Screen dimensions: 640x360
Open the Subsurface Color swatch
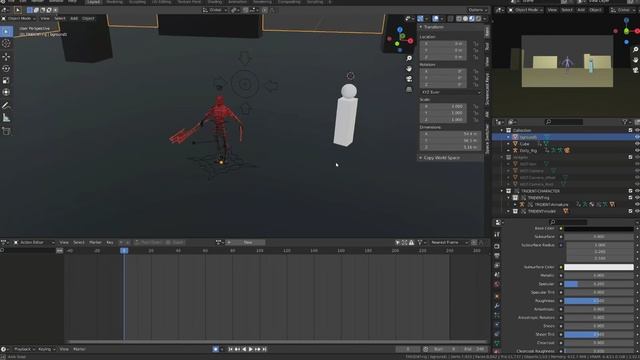pos(599,267)
